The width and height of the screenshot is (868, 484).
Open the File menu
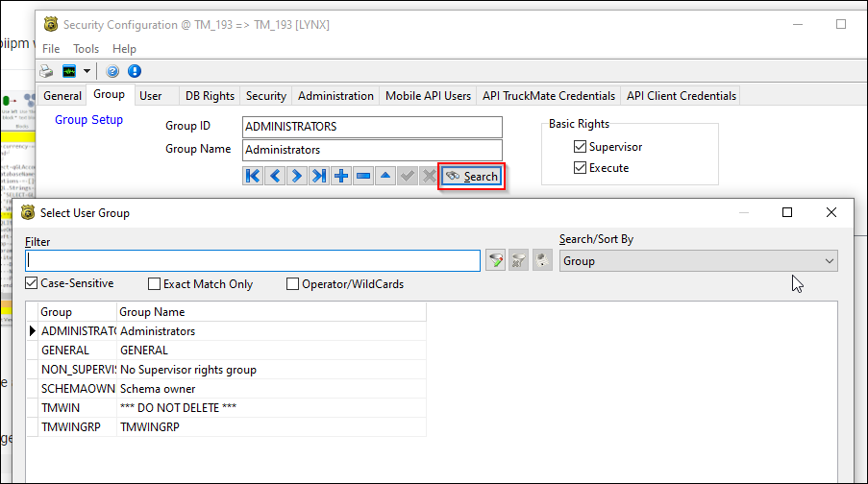coord(51,49)
